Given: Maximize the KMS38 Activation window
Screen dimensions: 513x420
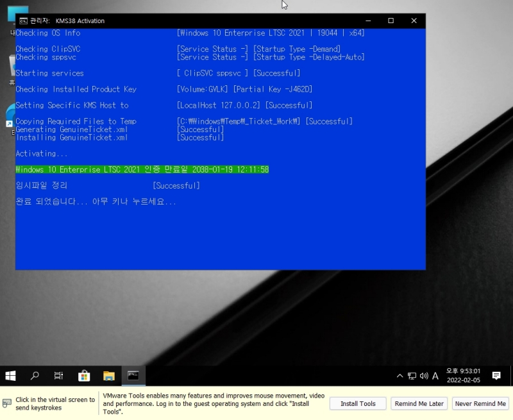Looking at the screenshot, I should pos(391,21).
